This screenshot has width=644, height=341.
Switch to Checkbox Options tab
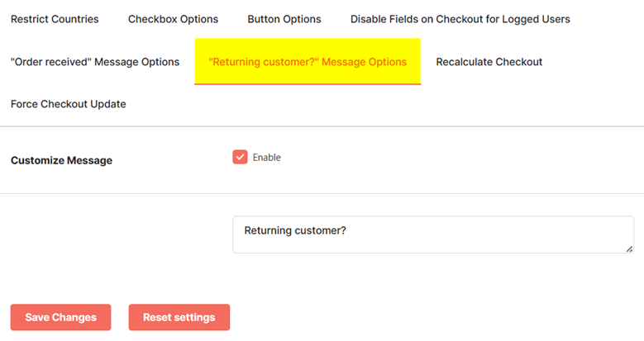[173, 19]
